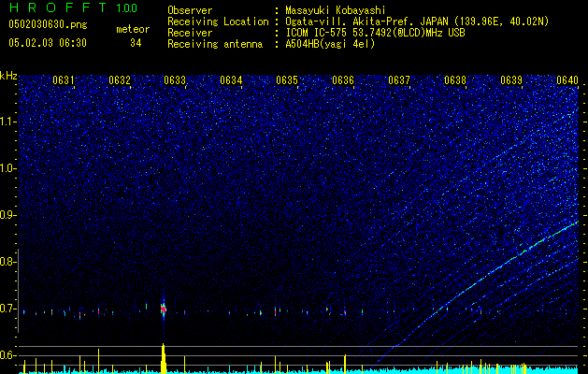
Task: Click the strong red meteor echo near 0633
Action: (163, 309)
